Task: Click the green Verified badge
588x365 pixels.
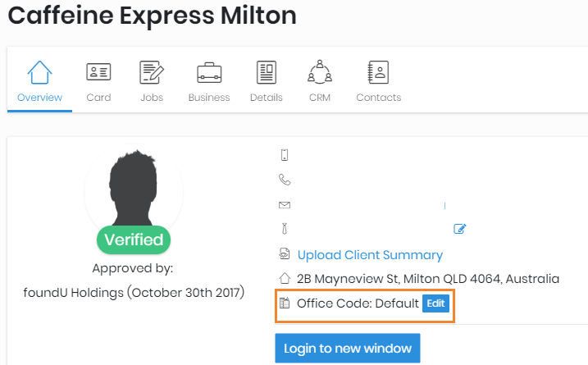Action: pos(134,240)
